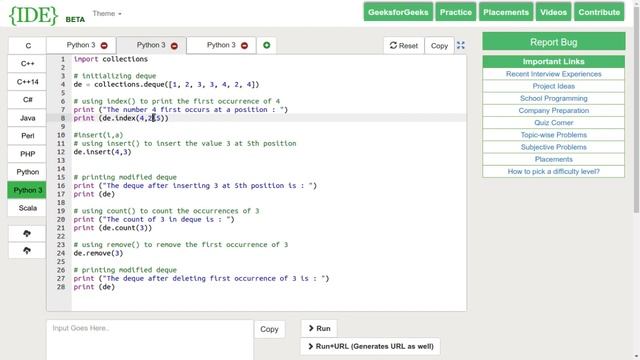Select Perl language
The width and height of the screenshot is (640, 360).
coord(27,136)
